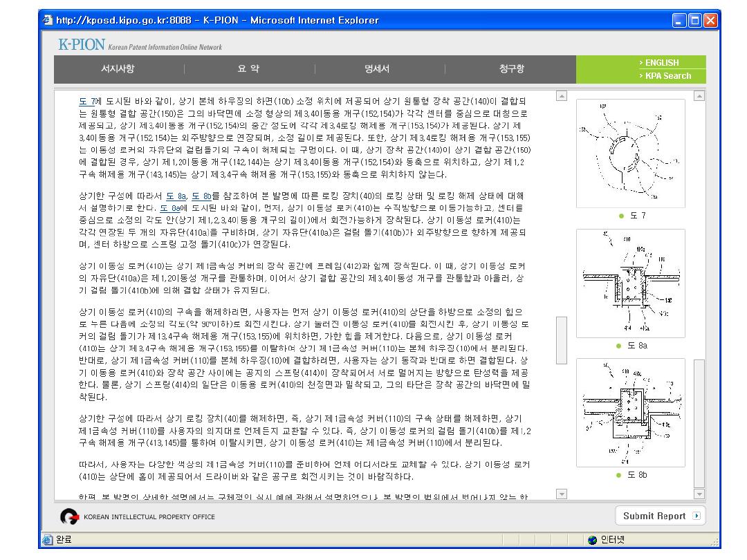Open the 서지사항 tab
Image resolution: width=747 pixels, height=560 pixels.
coord(118,68)
